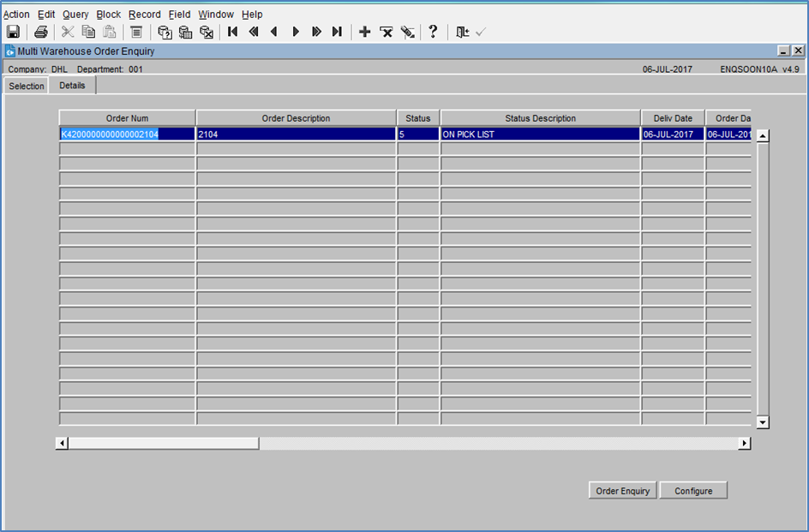Click the ON PICK LIST status description
809x532 pixels.
coord(540,134)
